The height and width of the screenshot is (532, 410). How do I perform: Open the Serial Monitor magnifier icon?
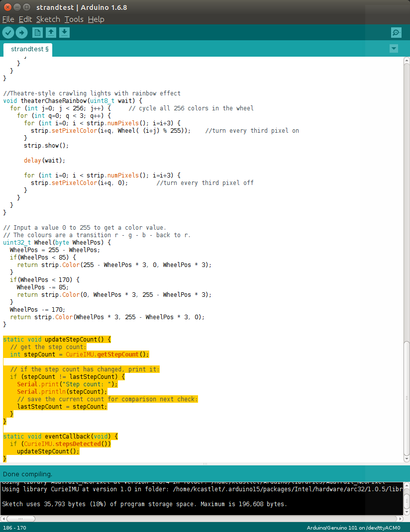[x=396, y=32]
